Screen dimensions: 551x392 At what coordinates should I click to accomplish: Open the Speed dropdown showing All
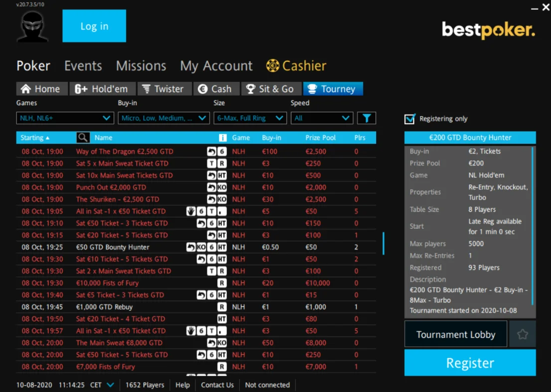pos(322,118)
